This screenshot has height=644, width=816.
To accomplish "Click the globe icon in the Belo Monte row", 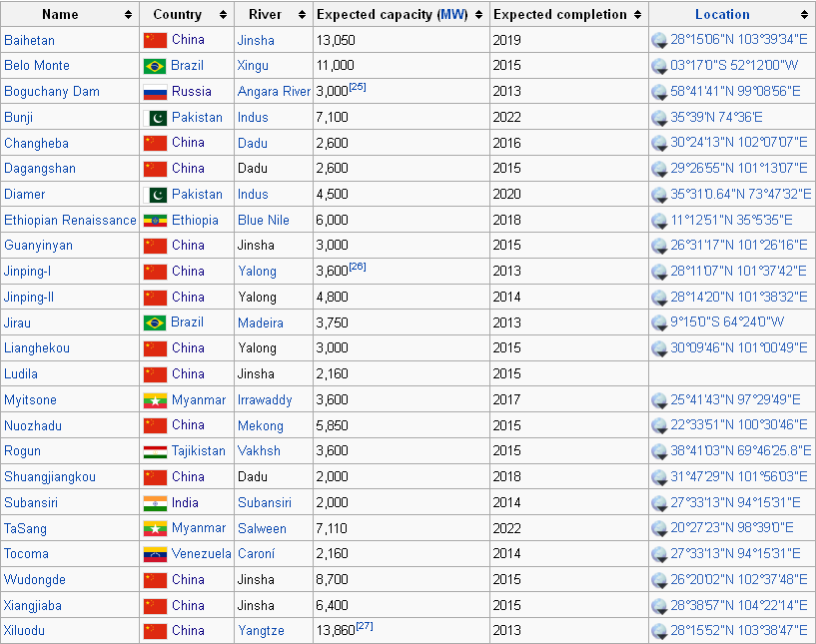I will pyautogui.click(x=659, y=66).
